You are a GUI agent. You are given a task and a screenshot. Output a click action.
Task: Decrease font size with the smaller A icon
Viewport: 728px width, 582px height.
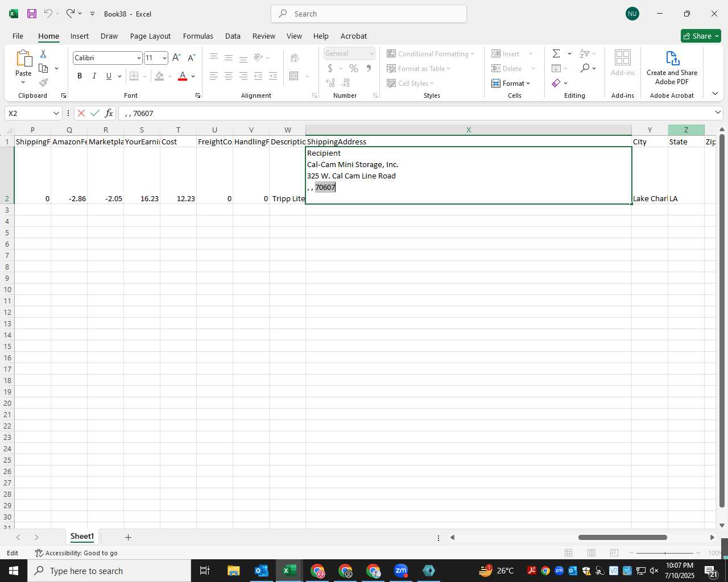pyautogui.click(x=192, y=57)
